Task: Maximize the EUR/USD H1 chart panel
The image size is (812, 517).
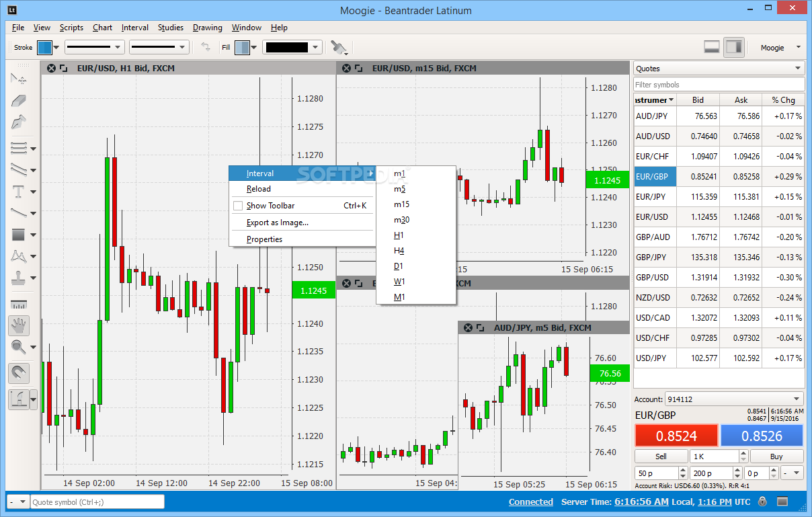Action: point(63,68)
